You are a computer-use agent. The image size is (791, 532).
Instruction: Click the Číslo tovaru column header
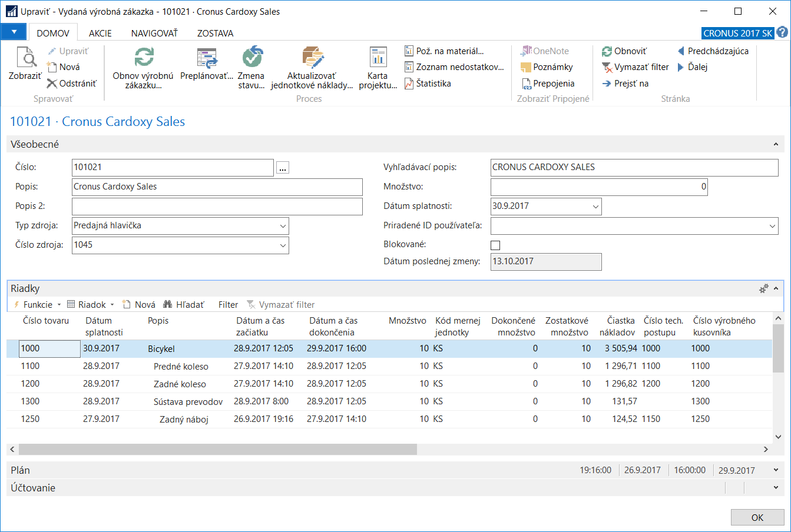coord(46,321)
